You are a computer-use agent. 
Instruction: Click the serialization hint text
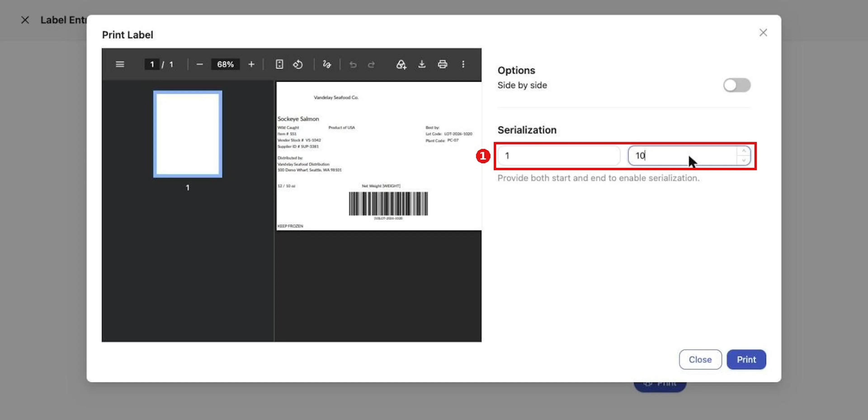click(598, 178)
